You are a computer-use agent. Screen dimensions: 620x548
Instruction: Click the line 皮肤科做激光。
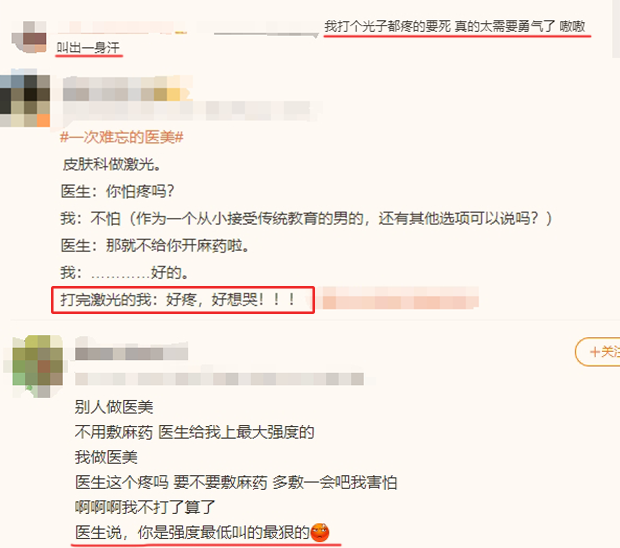(x=112, y=164)
